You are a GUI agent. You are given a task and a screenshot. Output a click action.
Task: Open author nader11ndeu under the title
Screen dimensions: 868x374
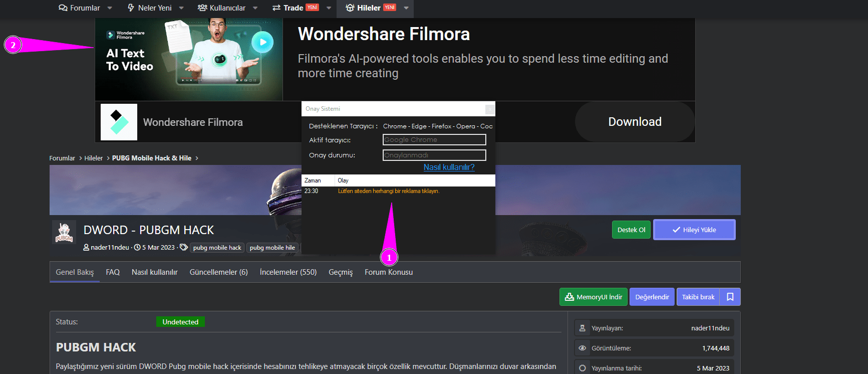[x=110, y=248]
